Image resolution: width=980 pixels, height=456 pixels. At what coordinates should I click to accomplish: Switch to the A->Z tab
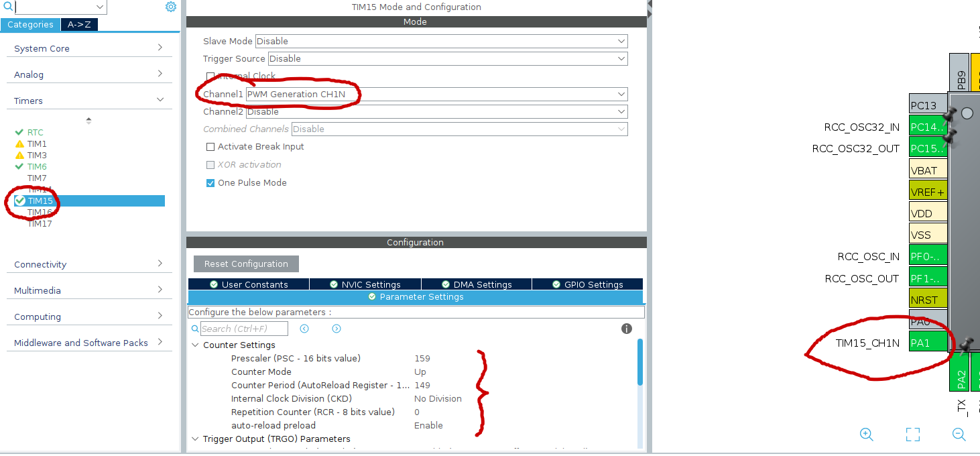click(x=79, y=24)
